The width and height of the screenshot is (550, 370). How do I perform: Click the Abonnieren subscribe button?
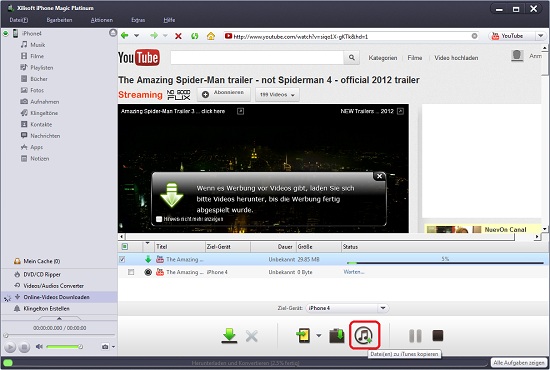point(224,94)
